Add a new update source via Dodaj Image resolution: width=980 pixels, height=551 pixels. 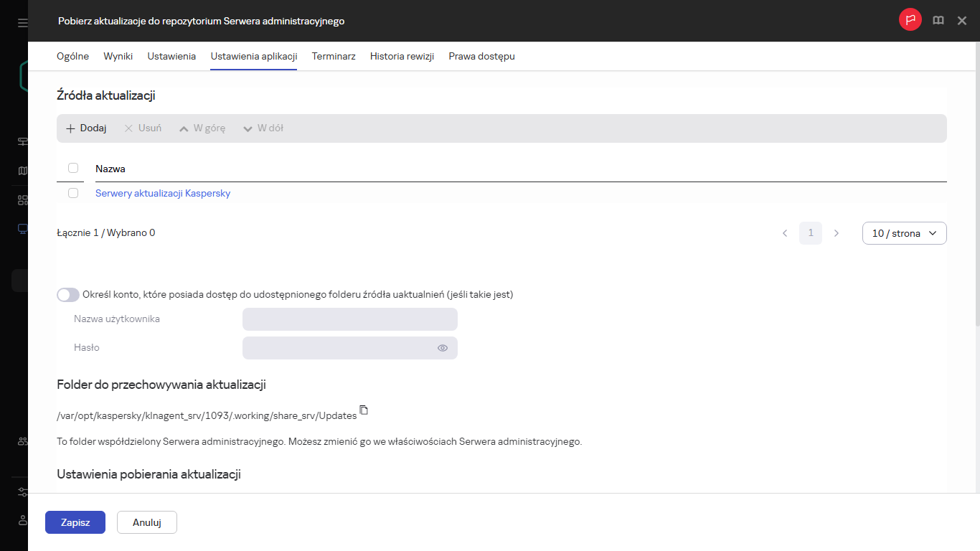pyautogui.click(x=86, y=128)
